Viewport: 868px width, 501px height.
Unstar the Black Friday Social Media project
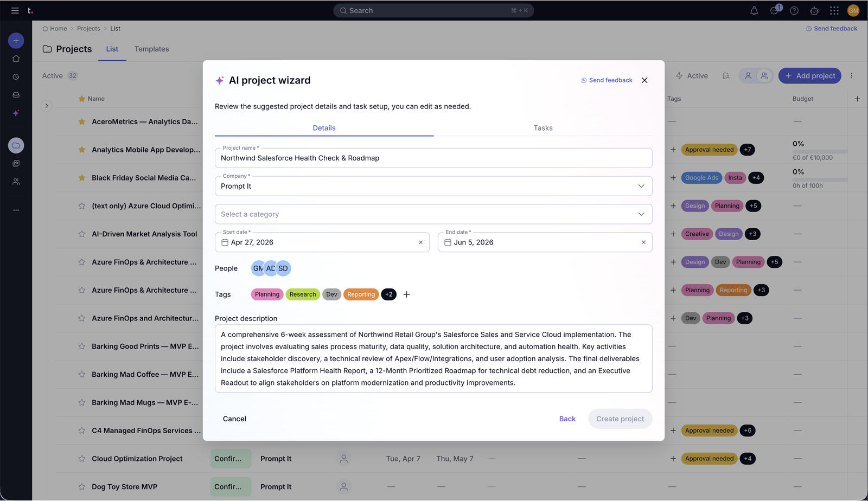pyautogui.click(x=82, y=178)
